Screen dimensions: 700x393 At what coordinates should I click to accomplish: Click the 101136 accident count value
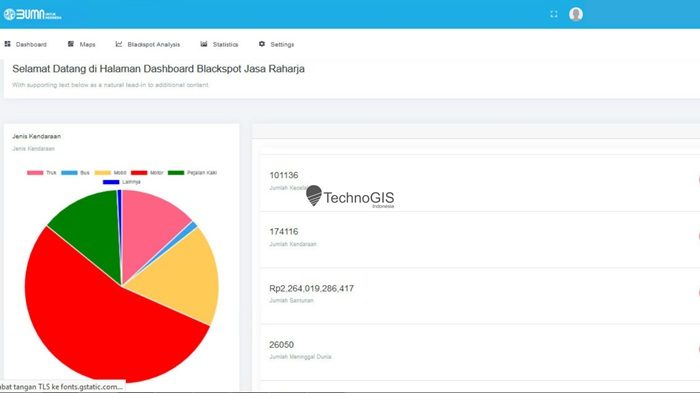point(284,175)
